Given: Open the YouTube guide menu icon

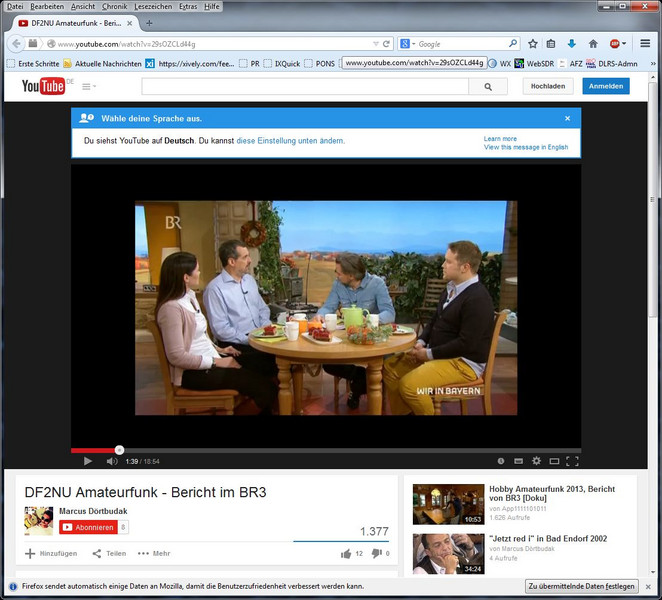Looking at the screenshot, I should (x=89, y=87).
